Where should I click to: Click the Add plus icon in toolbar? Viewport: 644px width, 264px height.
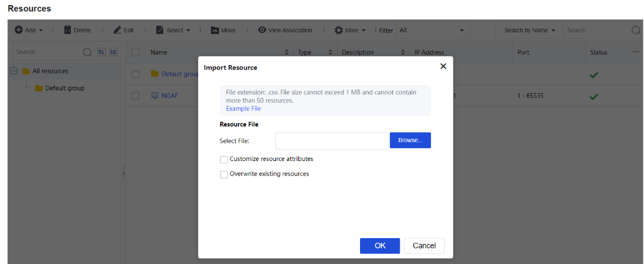18,30
